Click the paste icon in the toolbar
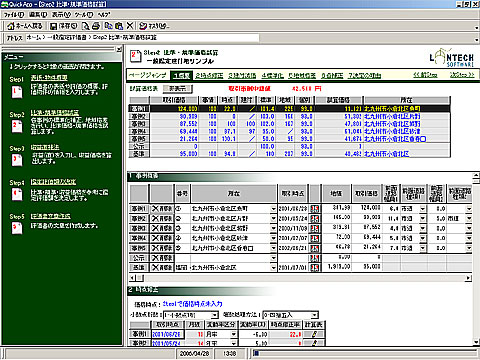480x360 pixels. tap(119, 26)
